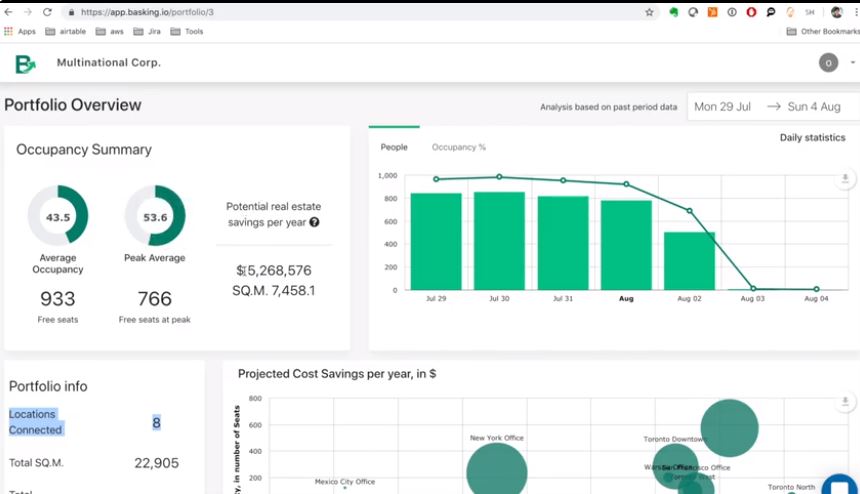Download the Projected Cost Savings chart
This screenshot has width=860, height=494.
pyautogui.click(x=845, y=402)
